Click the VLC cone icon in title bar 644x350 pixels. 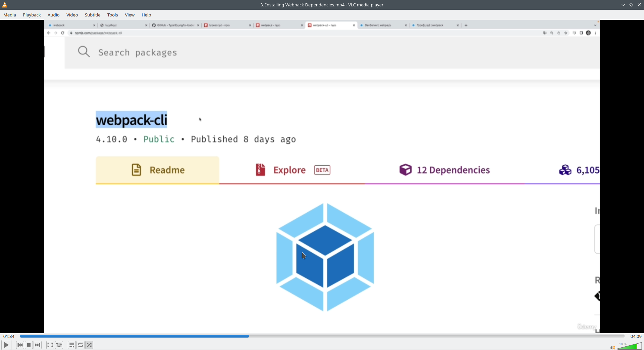[5, 5]
